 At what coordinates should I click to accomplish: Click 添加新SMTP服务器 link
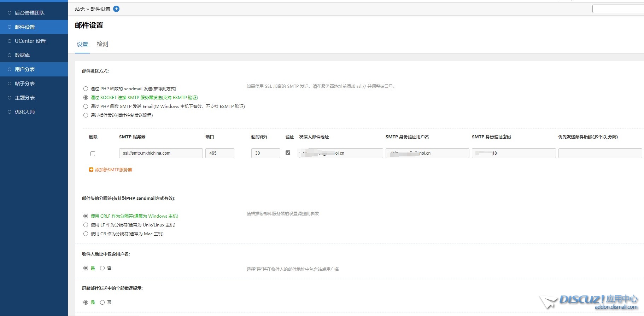(113, 170)
